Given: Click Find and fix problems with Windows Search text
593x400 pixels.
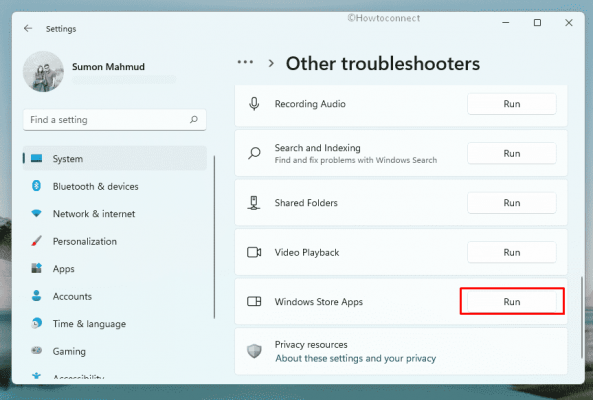Looking at the screenshot, I should (x=355, y=160).
